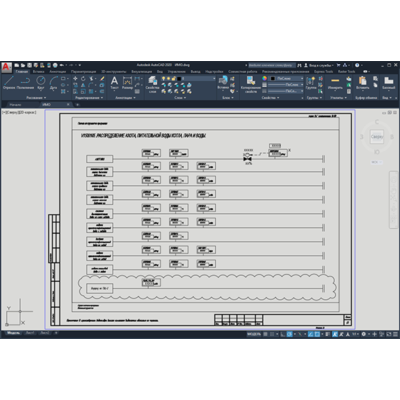The width and height of the screenshot is (400, 400).
Task: Open the red AutoCAD application menu
Action: point(6,67)
